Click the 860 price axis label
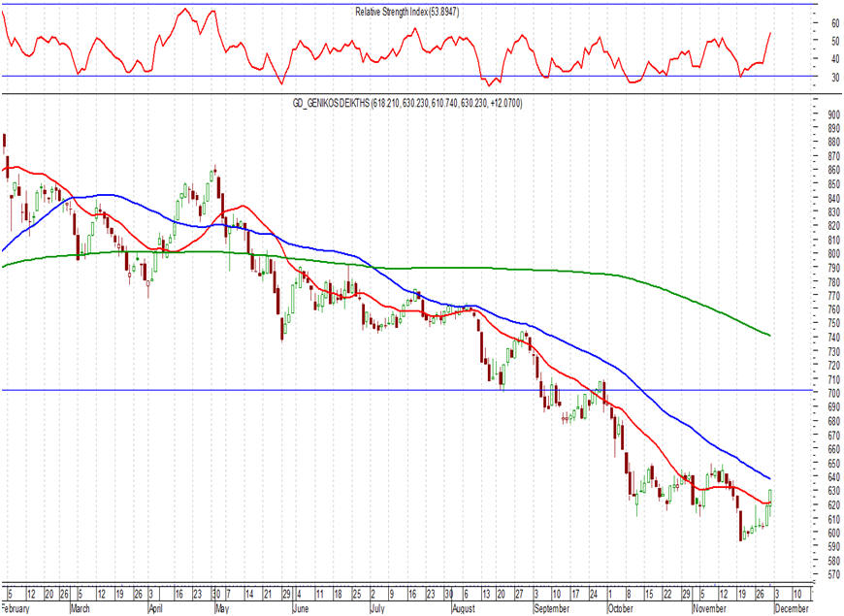This screenshot has width=844, height=616. coord(833,170)
